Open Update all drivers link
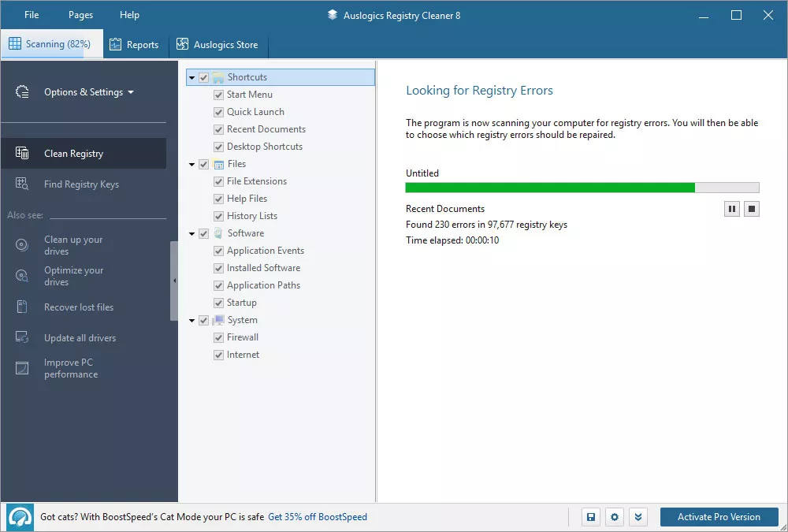This screenshot has height=532, width=788. click(80, 338)
